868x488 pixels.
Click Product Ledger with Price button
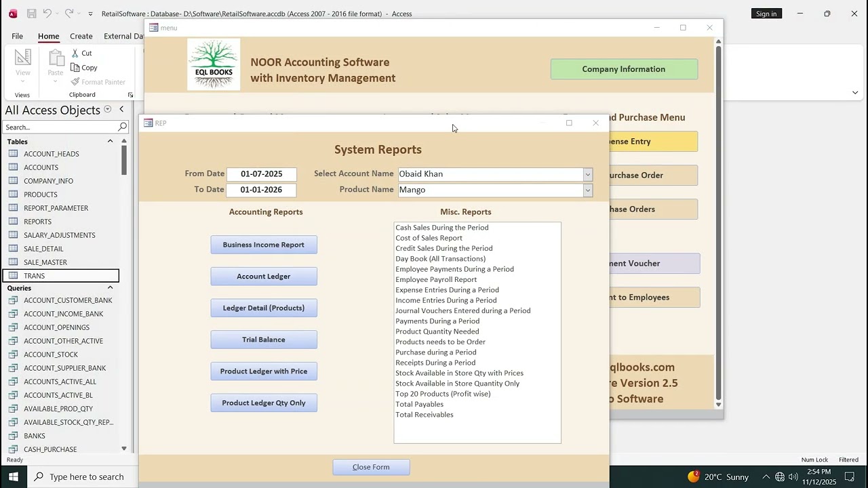click(x=264, y=371)
